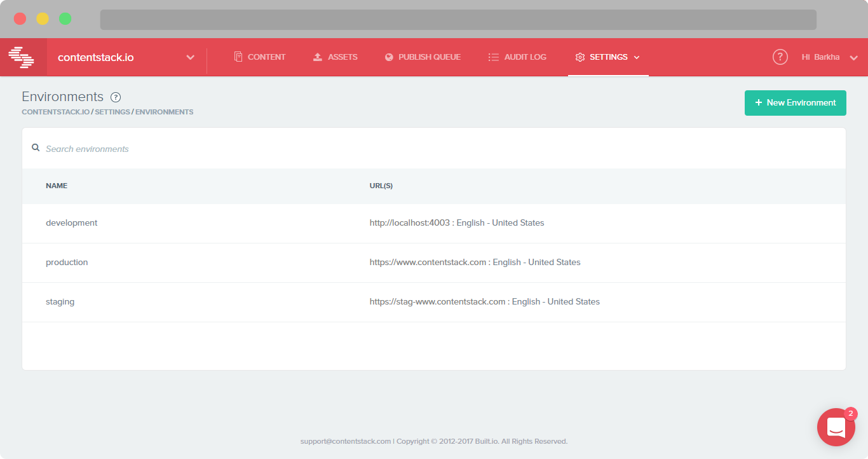Open the Settings menu
The image size is (868, 459).
coord(607,57)
